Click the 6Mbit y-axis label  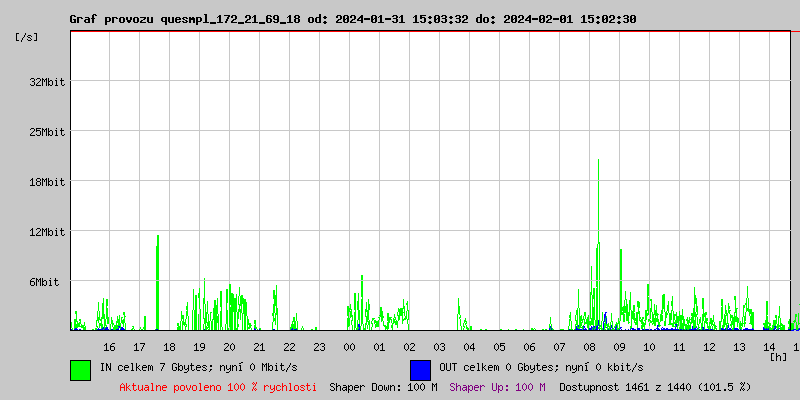click(44, 282)
